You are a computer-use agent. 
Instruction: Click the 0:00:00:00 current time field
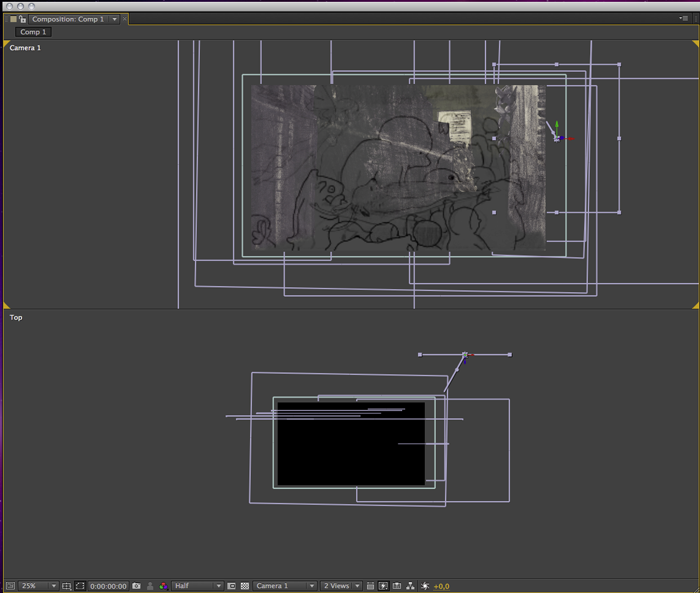pos(108,586)
